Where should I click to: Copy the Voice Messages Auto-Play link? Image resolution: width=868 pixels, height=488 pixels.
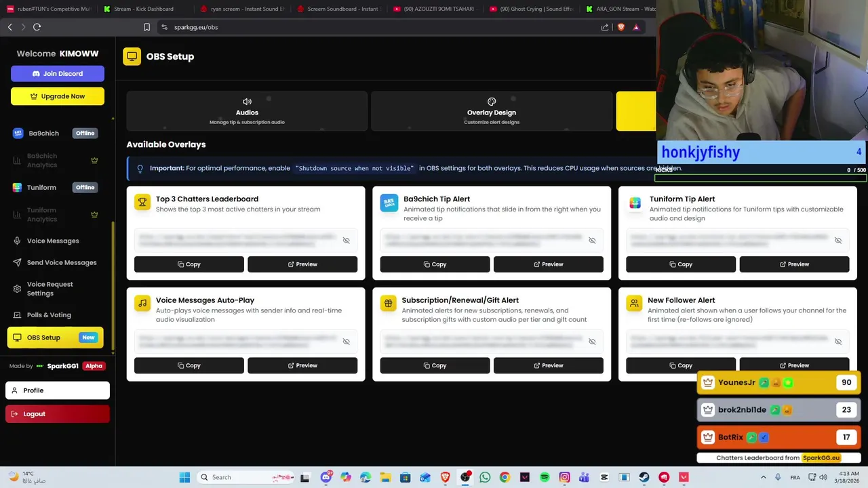click(x=189, y=365)
